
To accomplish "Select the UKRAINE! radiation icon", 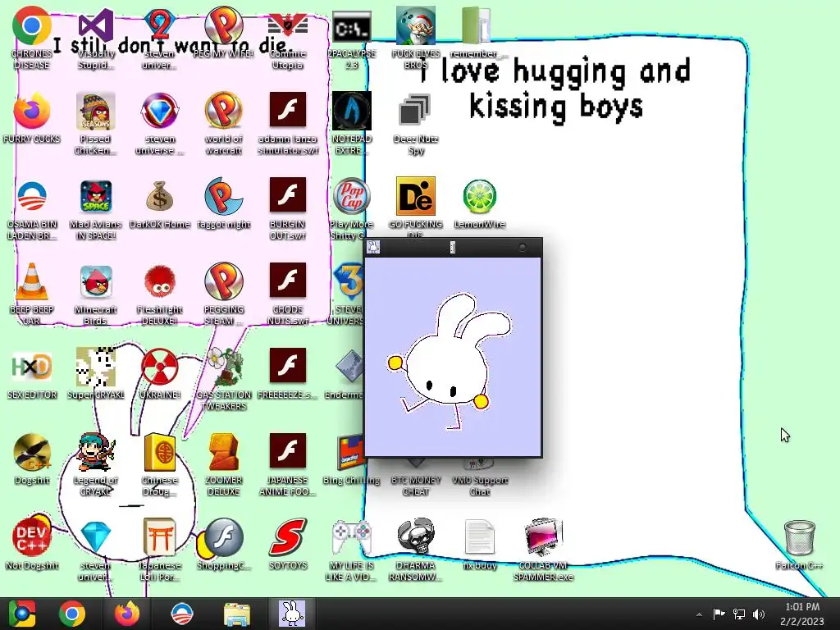I will tap(160, 367).
